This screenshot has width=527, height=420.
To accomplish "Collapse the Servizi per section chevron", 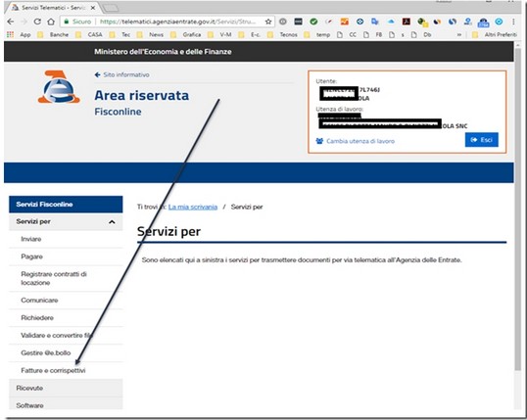I will [x=112, y=222].
